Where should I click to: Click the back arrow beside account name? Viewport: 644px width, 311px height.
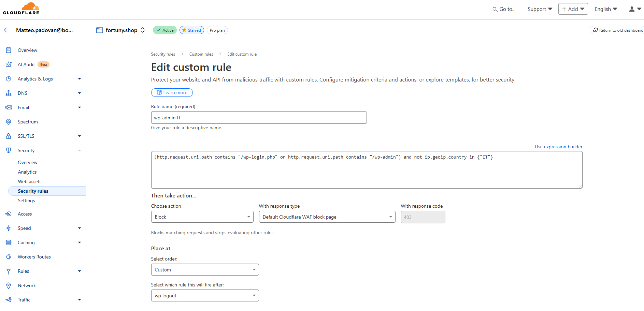[x=7, y=30]
